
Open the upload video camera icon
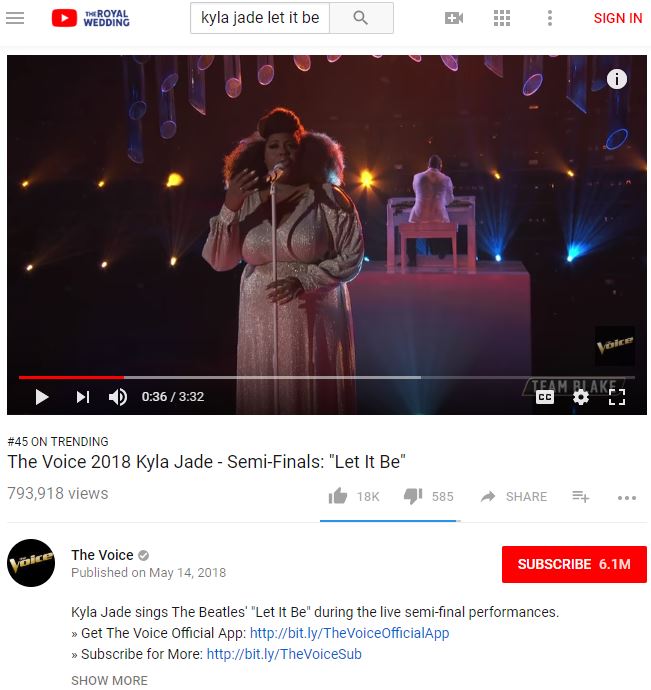[x=454, y=18]
